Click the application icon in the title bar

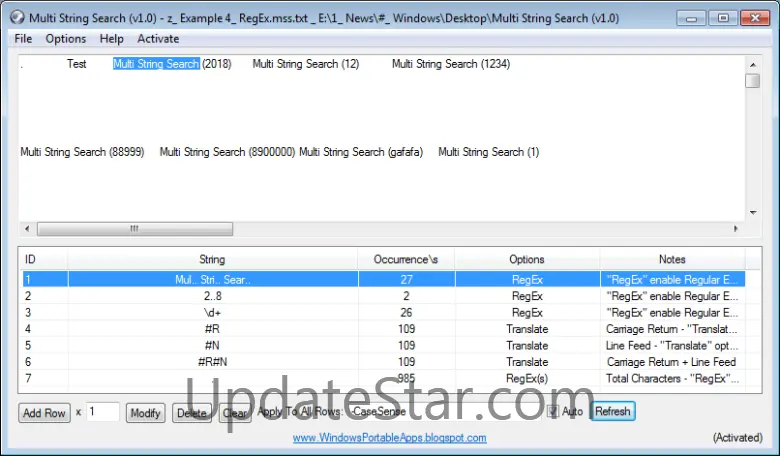point(17,18)
